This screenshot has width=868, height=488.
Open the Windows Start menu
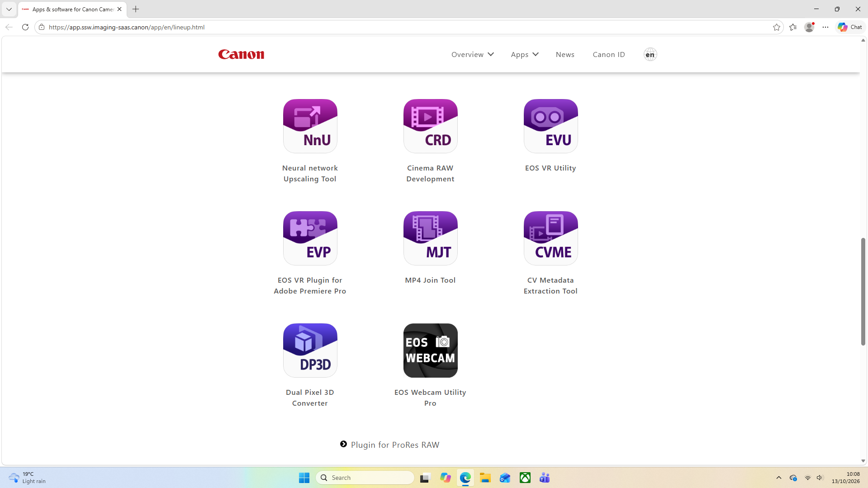pyautogui.click(x=304, y=478)
